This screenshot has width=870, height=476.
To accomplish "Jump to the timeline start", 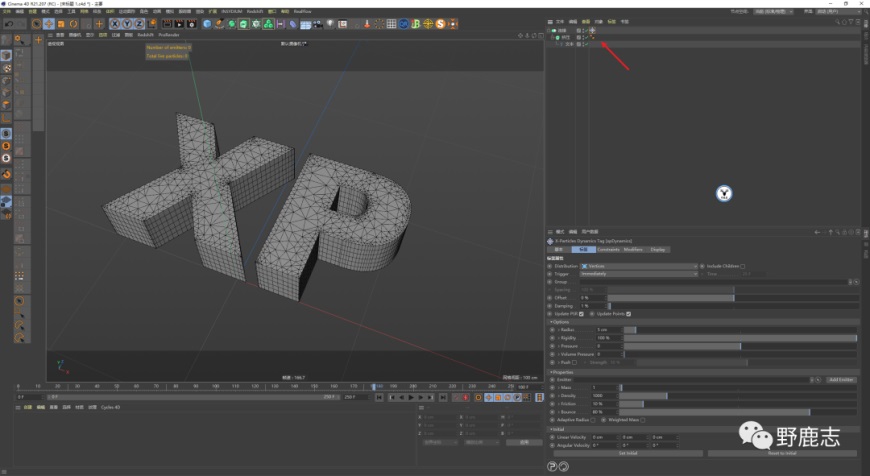I will coord(379,397).
